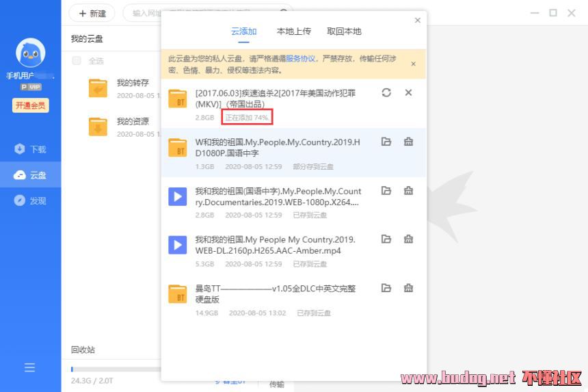Viewport: 588px width, 392px height.
Task: Switch to the 取回本地 tab
Action: (x=344, y=31)
